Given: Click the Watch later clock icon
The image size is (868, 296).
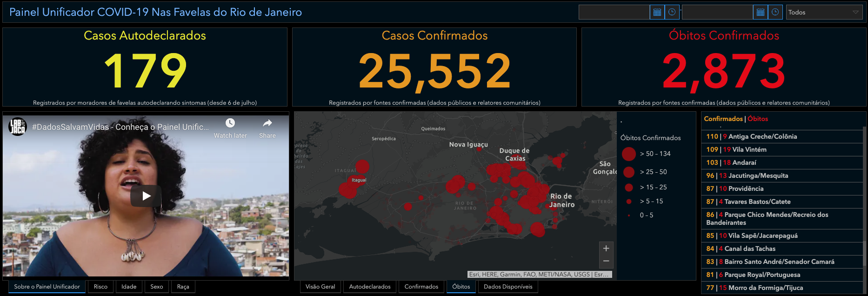Looking at the screenshot, I should click(230, 123).
